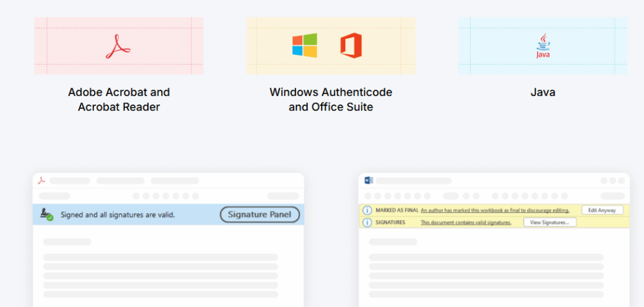Select the Java heading text
Viewport: 644px width, 307px height.
(x=543, y=92)
